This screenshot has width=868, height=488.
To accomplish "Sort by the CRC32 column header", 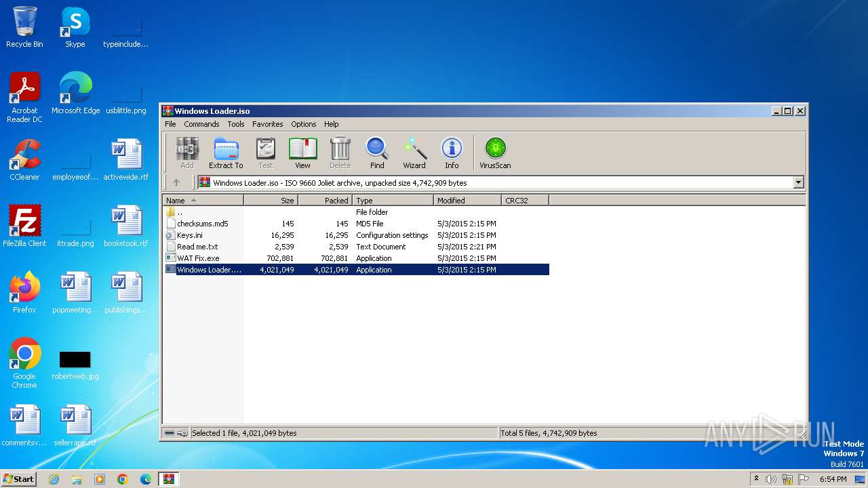I will click(526, 201).
